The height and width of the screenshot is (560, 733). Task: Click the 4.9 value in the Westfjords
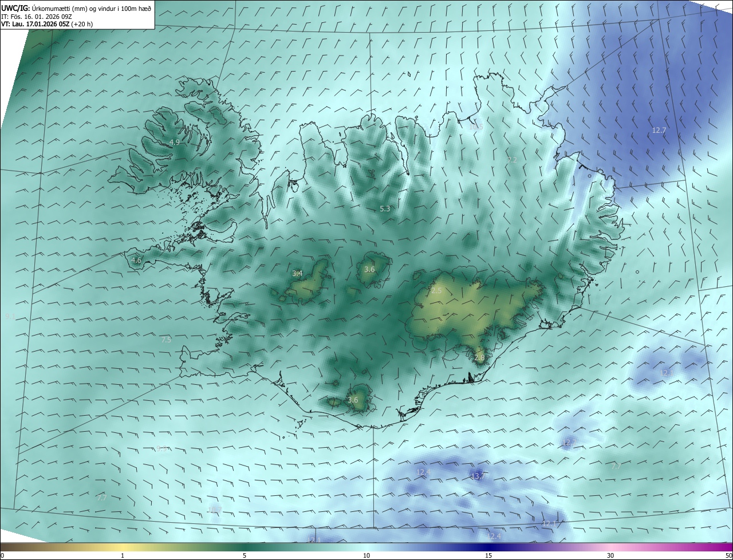pos(175,142)
